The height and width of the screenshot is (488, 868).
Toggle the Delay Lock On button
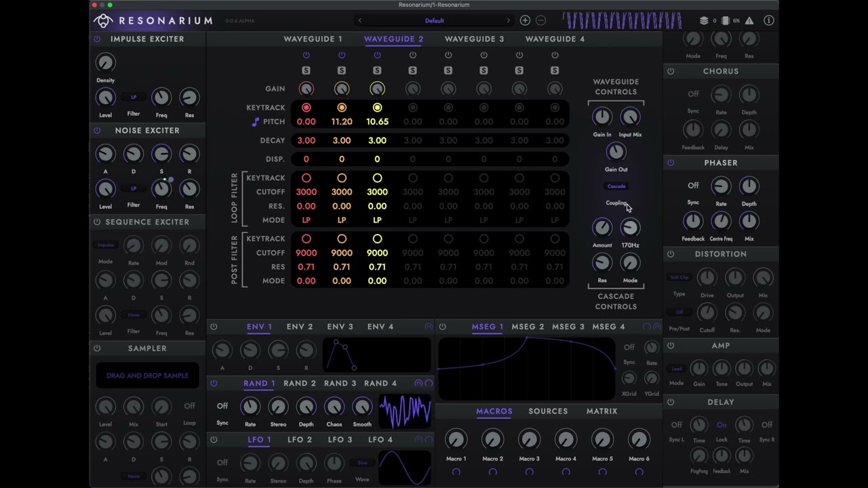pyautogui.click(x=722, y=426)
